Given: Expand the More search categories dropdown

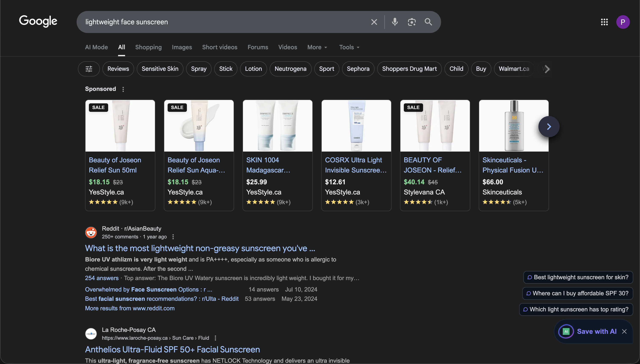Looking at the screenshot, I should 317,47.
